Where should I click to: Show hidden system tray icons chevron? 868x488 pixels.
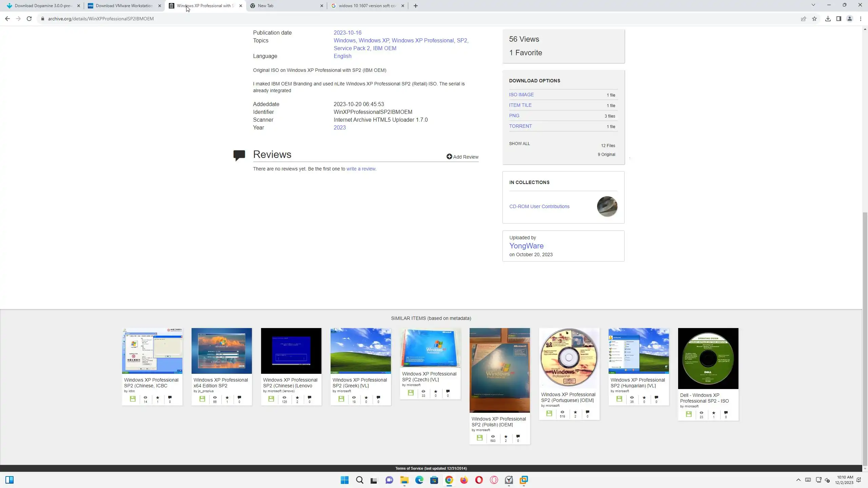798,480
